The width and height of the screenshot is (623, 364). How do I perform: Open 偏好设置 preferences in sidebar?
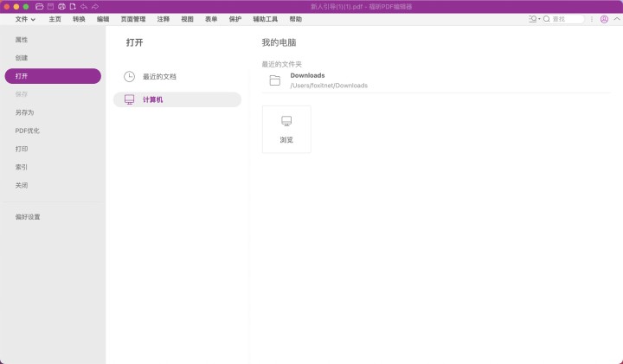click(x=28, y=217)
